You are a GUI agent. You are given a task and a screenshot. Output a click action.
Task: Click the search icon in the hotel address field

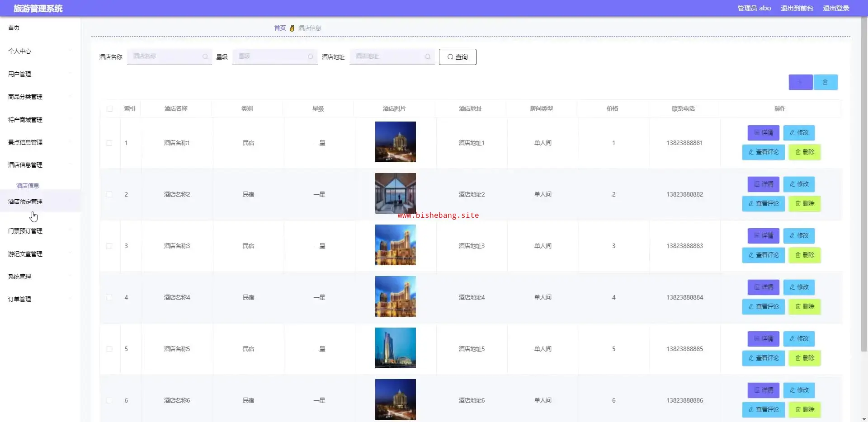pyautogui.click(x=428, y=56)
